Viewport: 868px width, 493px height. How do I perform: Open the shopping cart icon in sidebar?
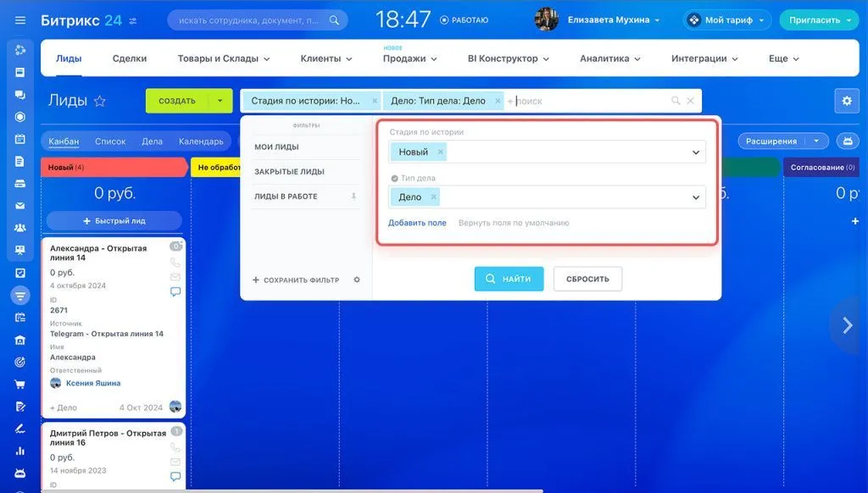[x=20, y=384]
